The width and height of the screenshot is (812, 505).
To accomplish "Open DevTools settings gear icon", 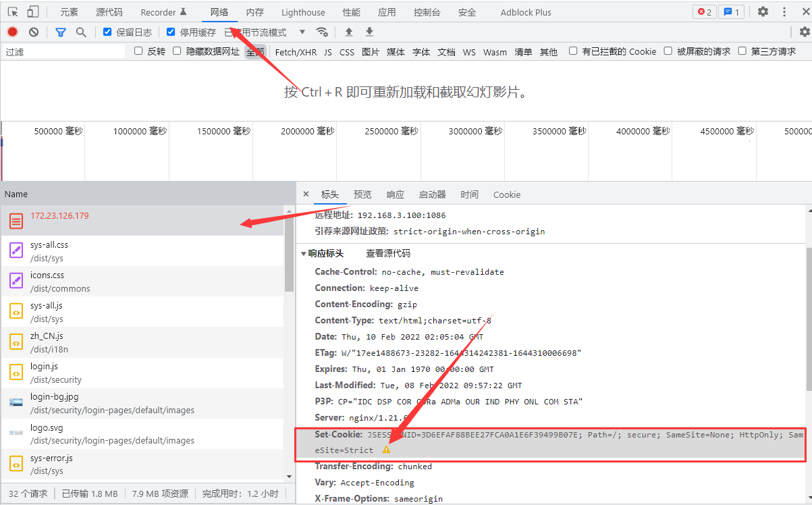I will click(x=763, y=11).
